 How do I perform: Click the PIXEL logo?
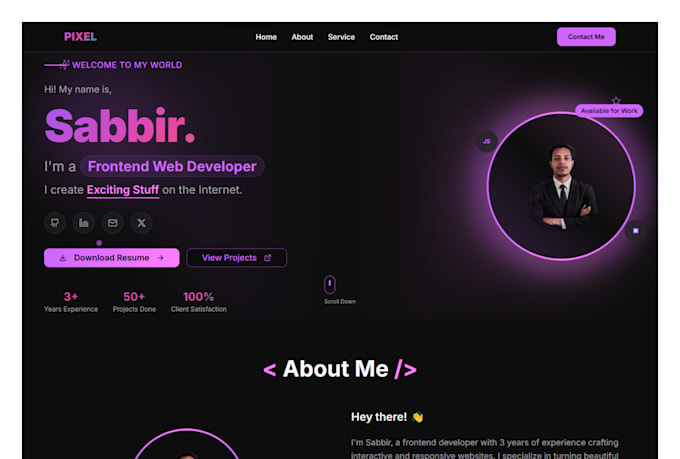80,37
